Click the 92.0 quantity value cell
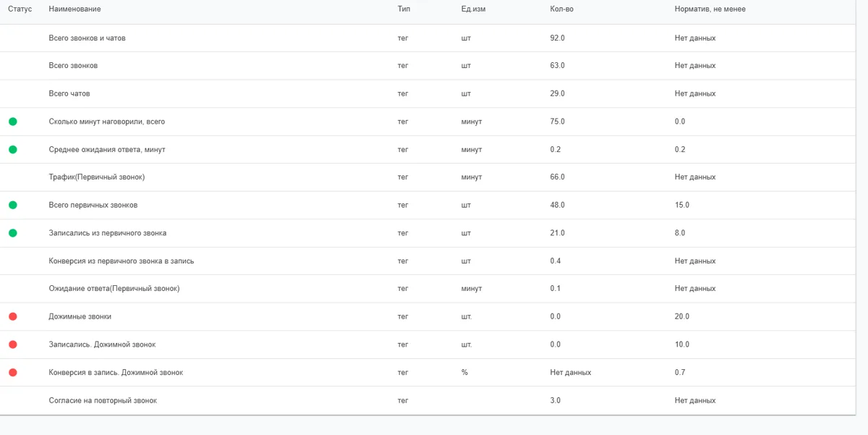This screenshot has width=868, height=435. (x=557, y=38)
